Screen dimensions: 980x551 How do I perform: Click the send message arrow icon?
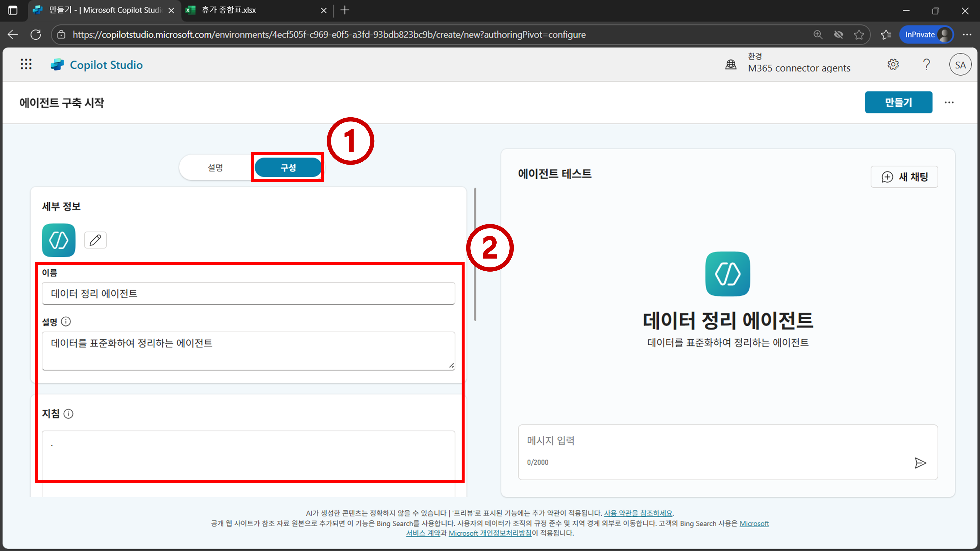point(920,463)
